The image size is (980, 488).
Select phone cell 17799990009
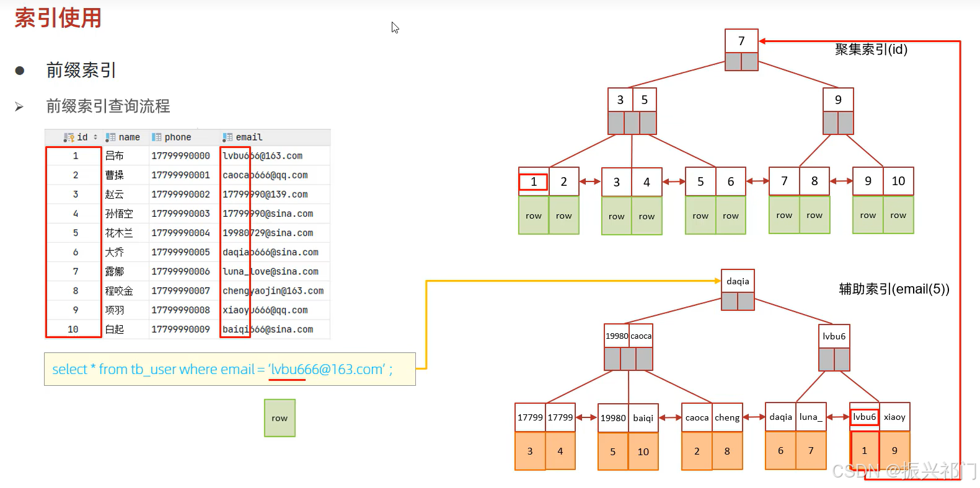point(181,329)
